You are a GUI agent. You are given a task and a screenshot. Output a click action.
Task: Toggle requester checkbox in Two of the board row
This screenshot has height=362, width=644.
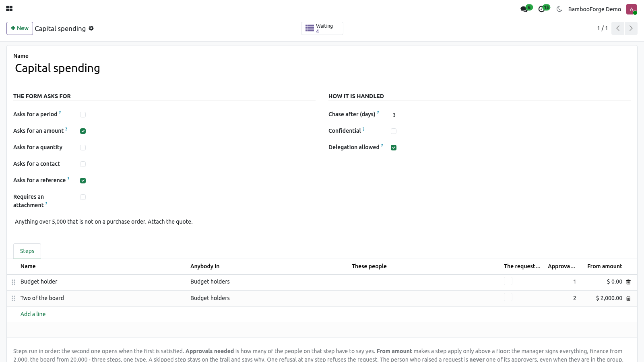coord(508,297)
